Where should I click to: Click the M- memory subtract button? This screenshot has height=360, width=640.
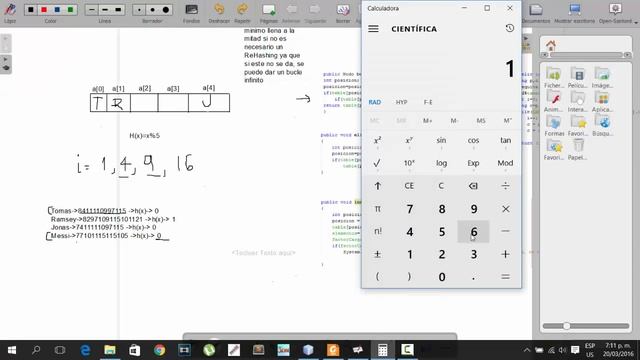click(x=454, y=121)
